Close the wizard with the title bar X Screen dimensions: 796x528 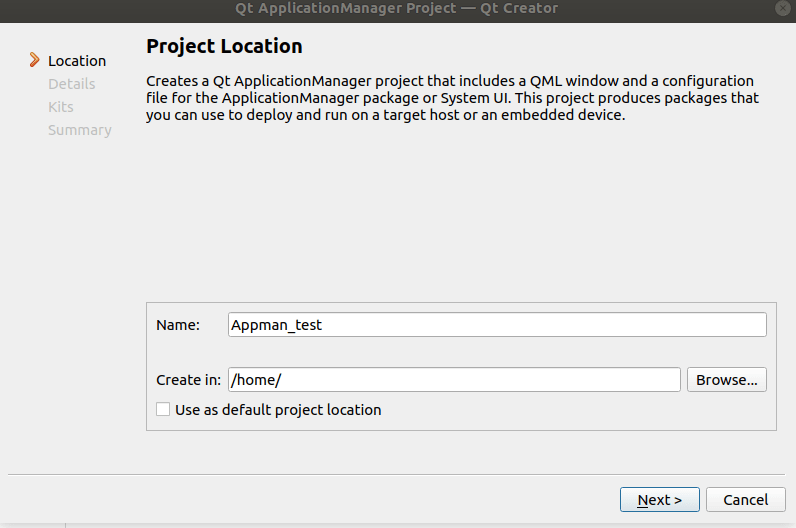click(780, 7)
